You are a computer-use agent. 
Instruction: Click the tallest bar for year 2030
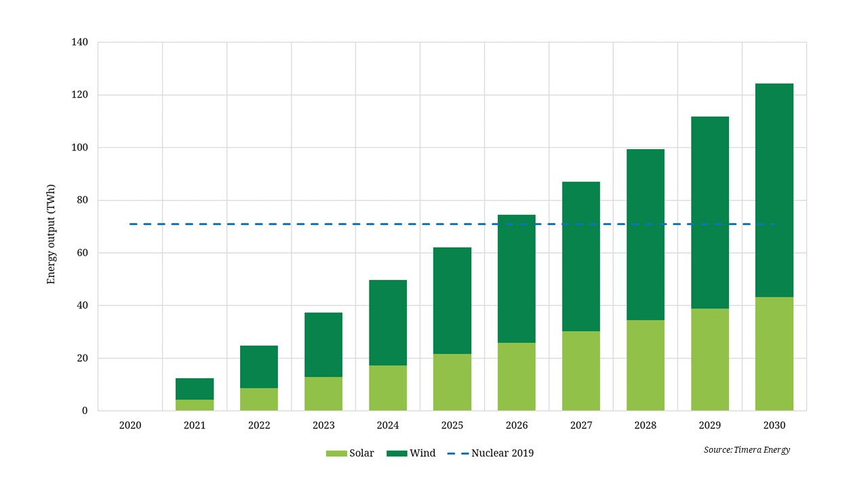(775, 244)
